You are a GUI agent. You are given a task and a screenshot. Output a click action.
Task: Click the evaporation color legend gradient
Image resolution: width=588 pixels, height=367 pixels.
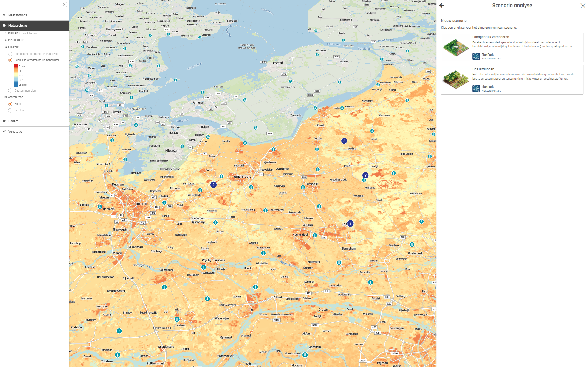(x=16, y=75)
